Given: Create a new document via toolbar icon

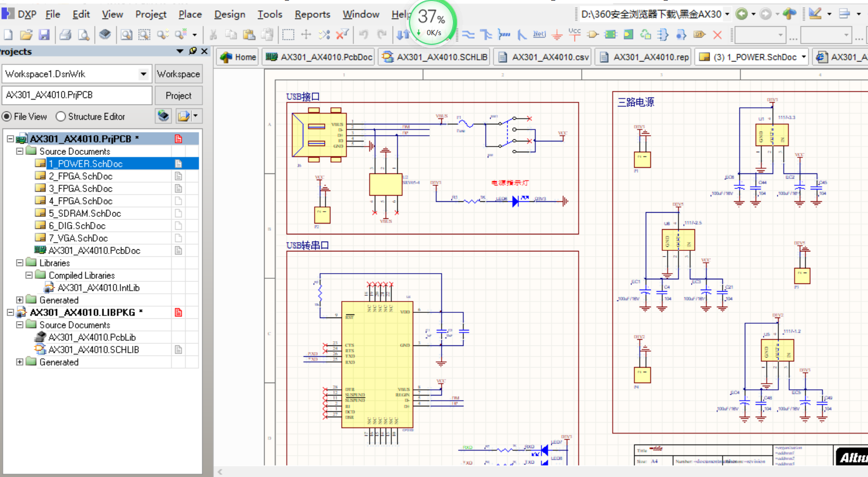Looking at the screenshot, I should (x=9, y=35).
